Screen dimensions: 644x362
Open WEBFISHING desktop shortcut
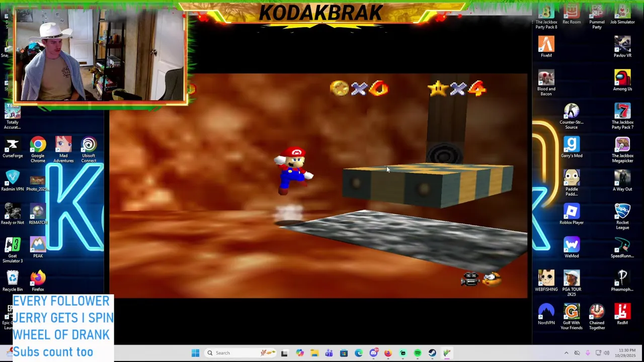coord(546,281)
